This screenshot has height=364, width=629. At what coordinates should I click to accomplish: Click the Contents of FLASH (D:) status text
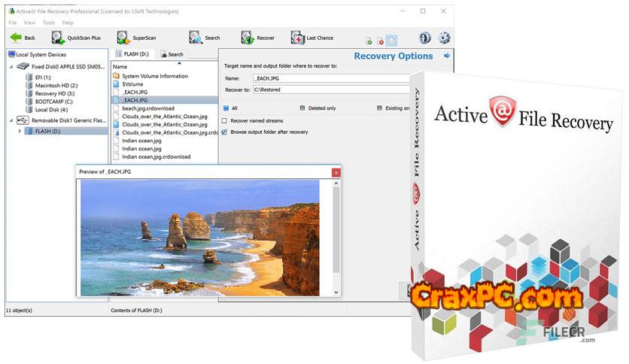[136, 311]
